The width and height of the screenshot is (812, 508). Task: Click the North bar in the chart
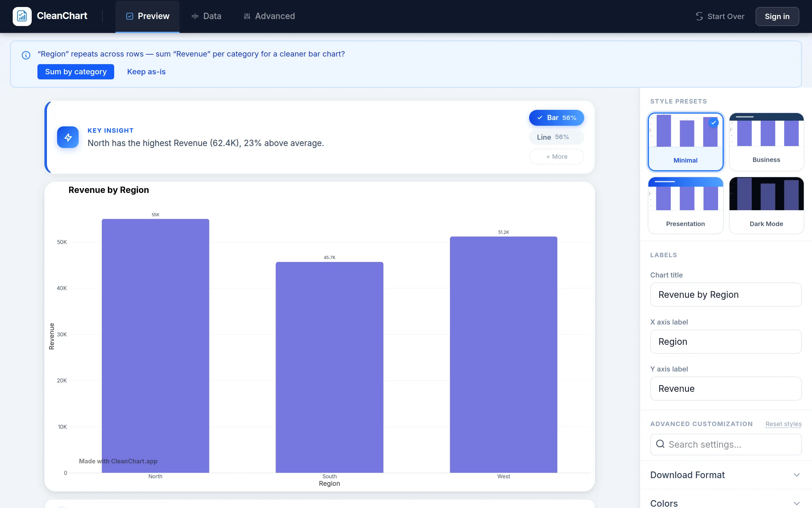tap(155, 346)
